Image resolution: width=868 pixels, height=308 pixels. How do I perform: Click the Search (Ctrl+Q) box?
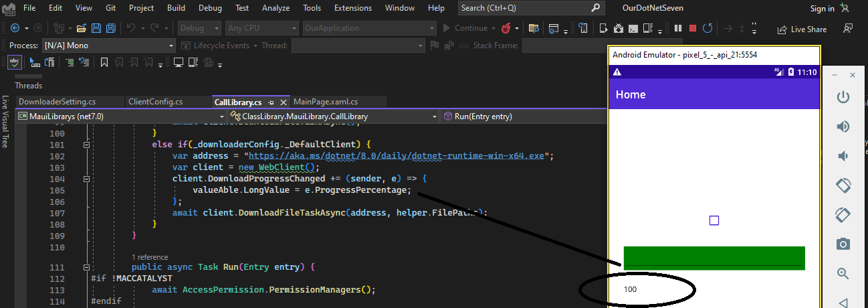(x=532, y=8)
